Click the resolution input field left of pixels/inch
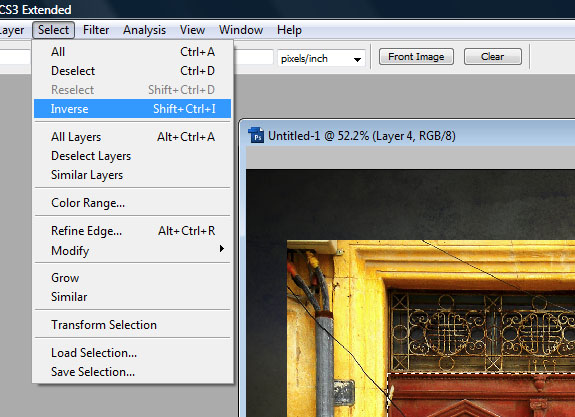 point(254,58)
